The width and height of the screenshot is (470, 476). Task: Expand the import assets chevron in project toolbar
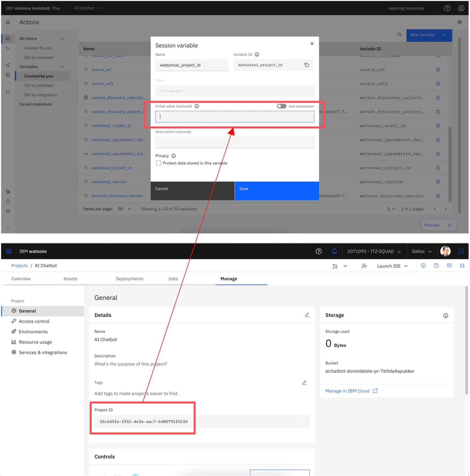(x=345, y=266)
